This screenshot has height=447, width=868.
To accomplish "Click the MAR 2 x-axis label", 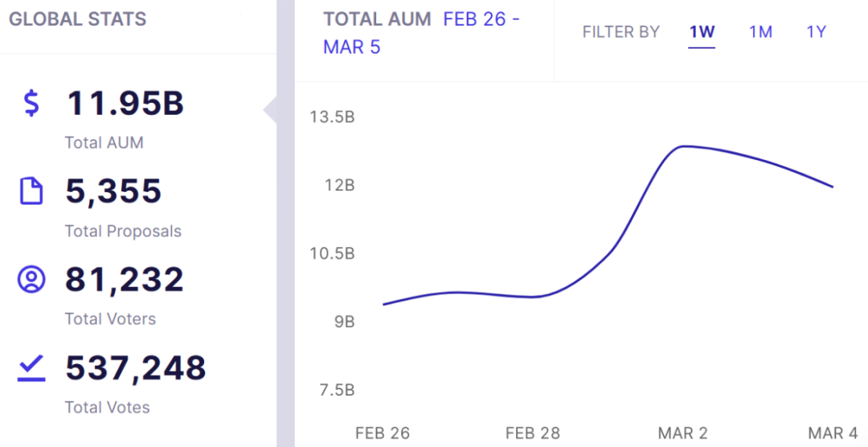I will point(682,433).
